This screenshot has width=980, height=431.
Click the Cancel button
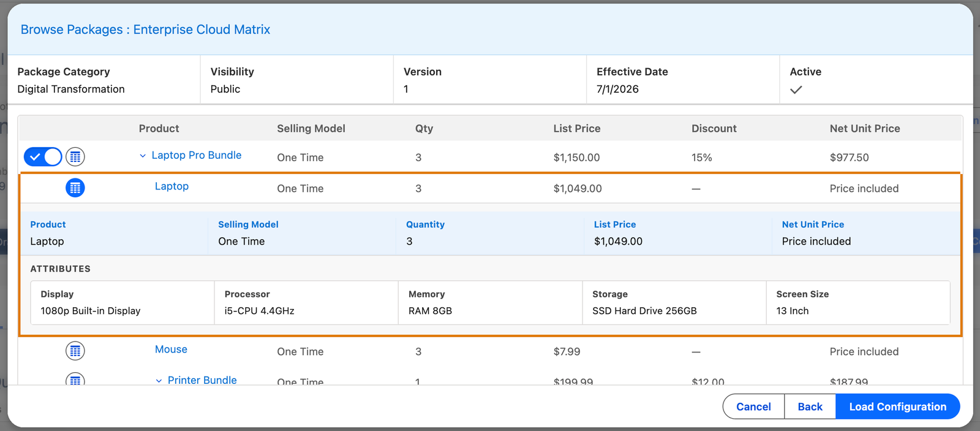(753, 406)
